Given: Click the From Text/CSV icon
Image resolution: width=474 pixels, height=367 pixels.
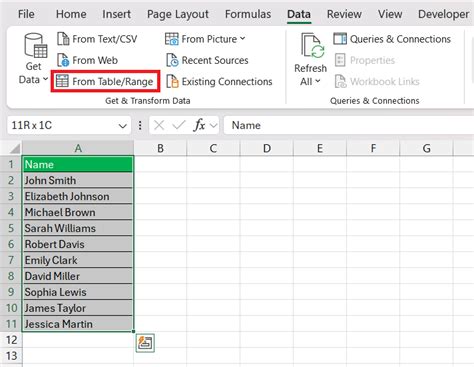Looking at the screenshot, I should pos(63,39).
